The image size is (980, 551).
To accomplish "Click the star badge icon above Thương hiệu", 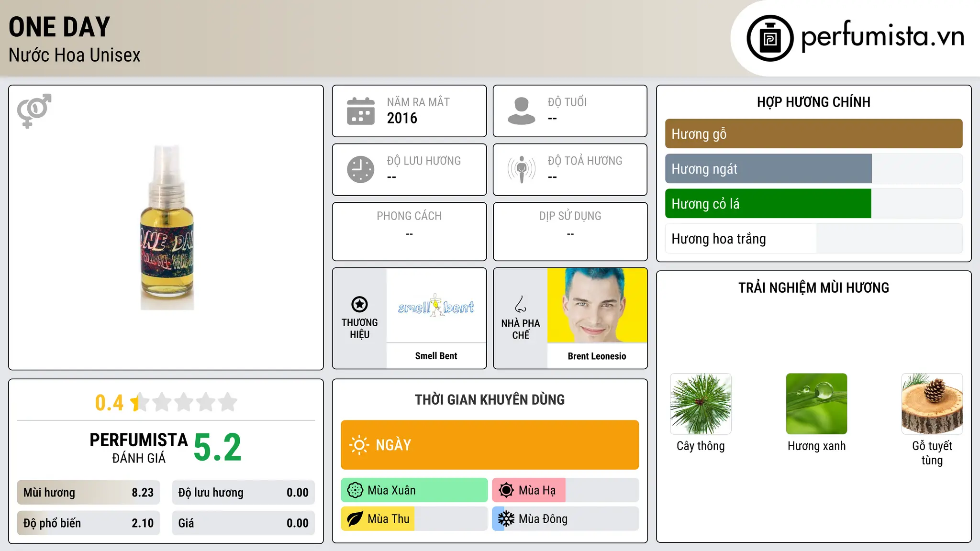I will click(359, 304).
